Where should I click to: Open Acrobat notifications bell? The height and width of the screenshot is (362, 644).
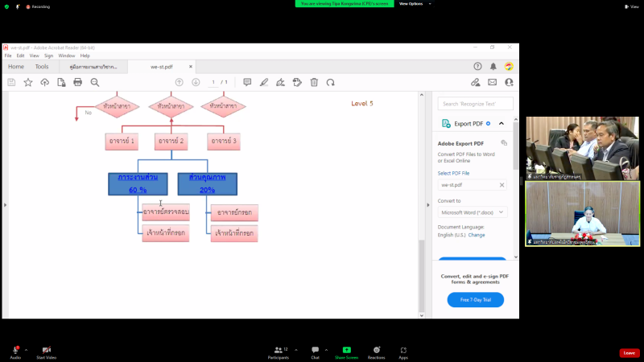click(493, 67)
